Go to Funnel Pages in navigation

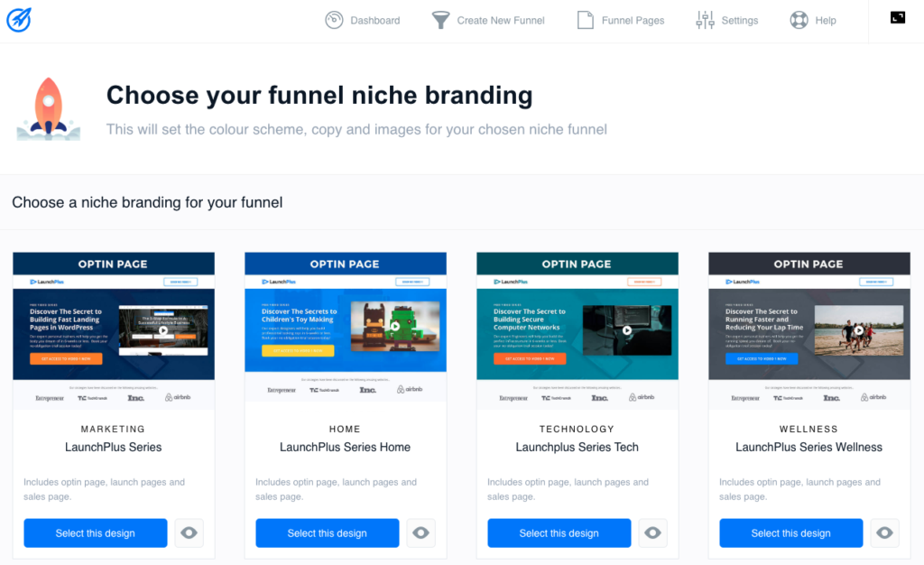coord(633,21)
